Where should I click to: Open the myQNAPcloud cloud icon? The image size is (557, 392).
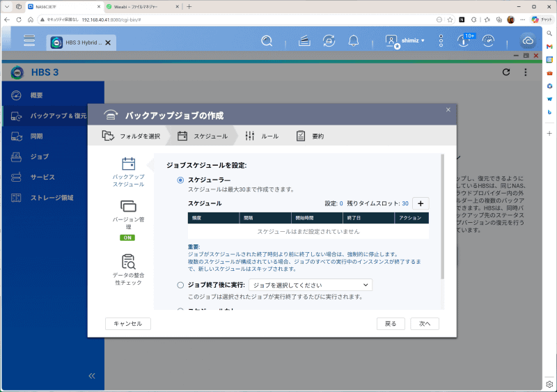[528, 41]
